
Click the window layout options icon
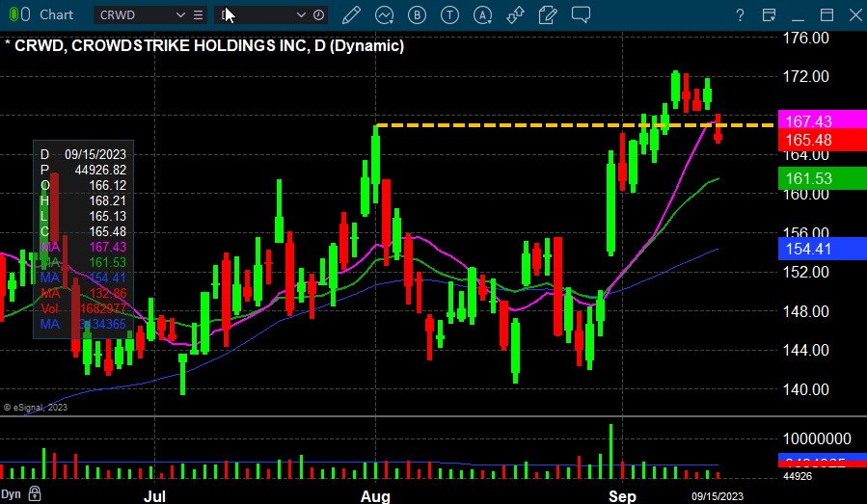point(769,14)
